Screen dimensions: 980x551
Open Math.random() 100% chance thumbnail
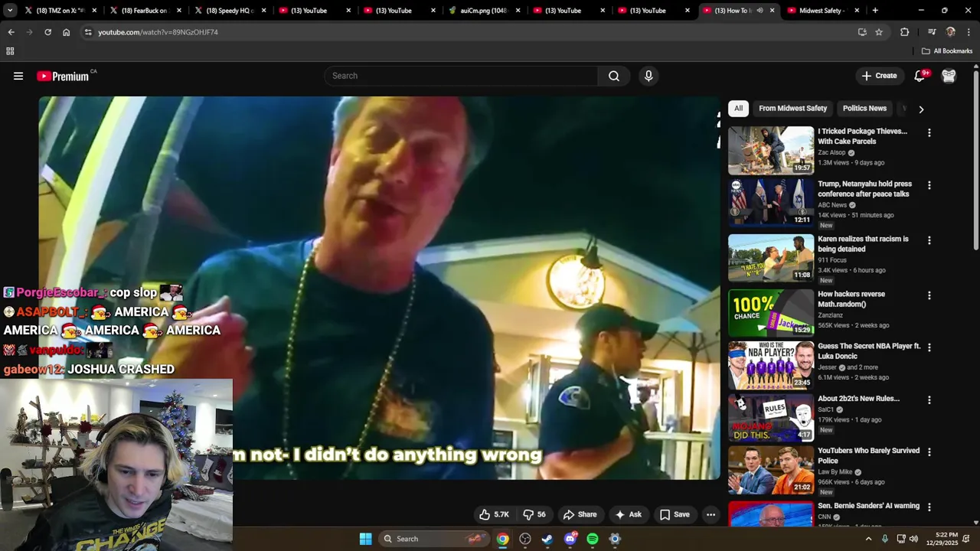point(771,313)
